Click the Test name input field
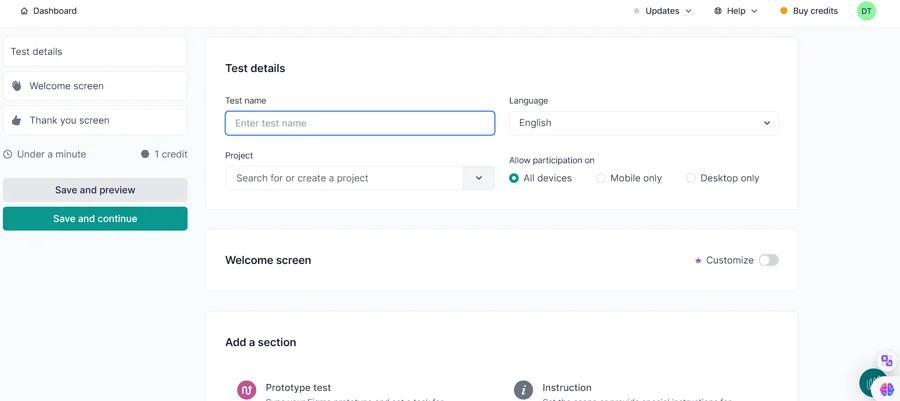The height and width of the screenshot is (401, 900). tap(360, 123)
